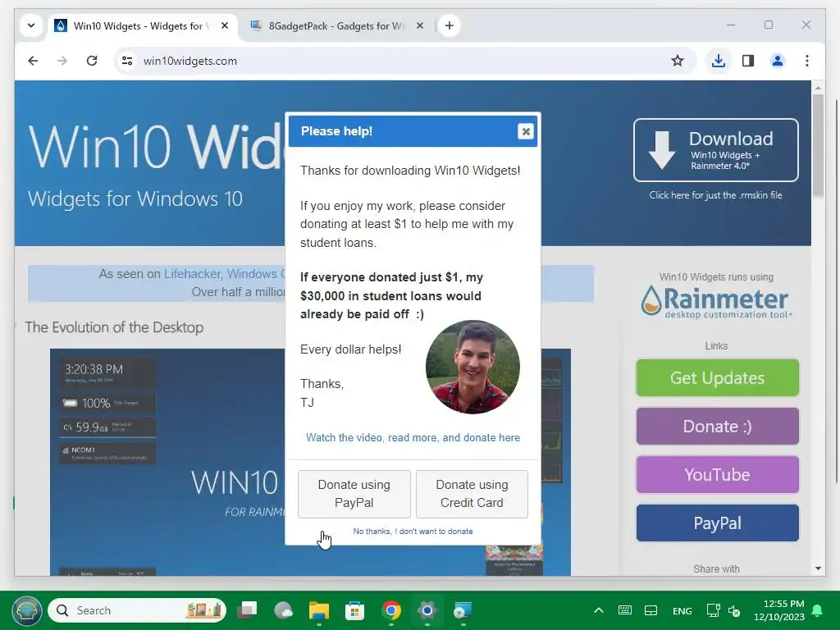This screenshot has height=630, width=840.
Task: Click the TJ profile photo in popup
Action: (472, 367)
